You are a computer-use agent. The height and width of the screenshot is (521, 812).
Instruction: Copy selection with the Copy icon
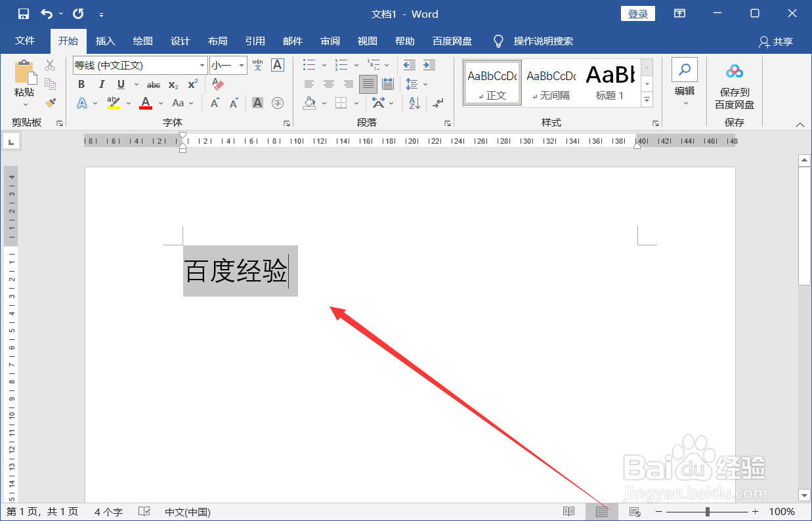[51, 84]
